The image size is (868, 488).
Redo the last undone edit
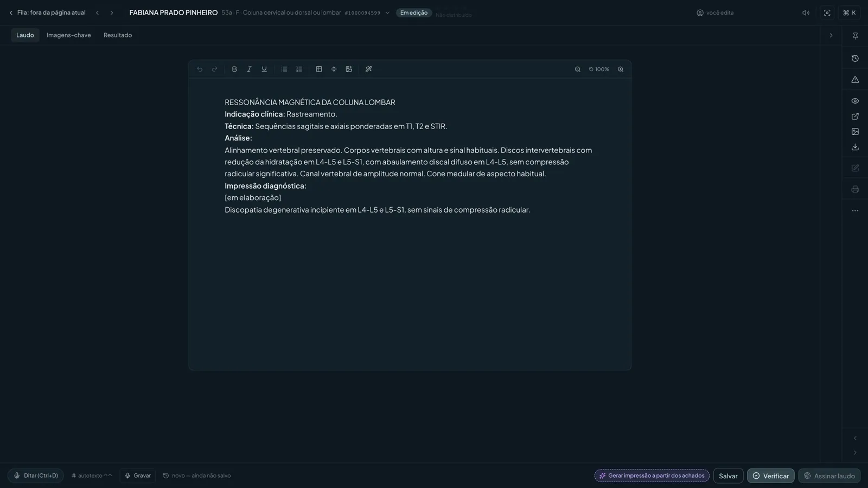pos(214,69)
